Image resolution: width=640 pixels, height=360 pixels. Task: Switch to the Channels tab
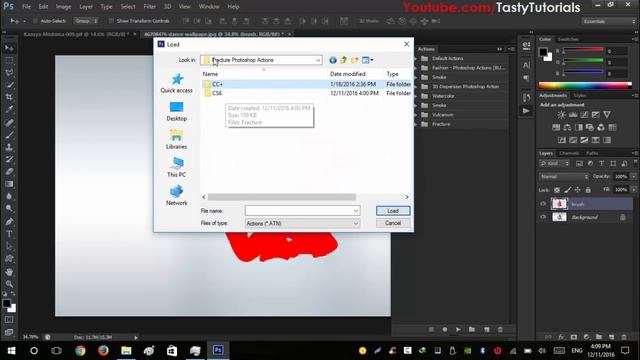569,153
